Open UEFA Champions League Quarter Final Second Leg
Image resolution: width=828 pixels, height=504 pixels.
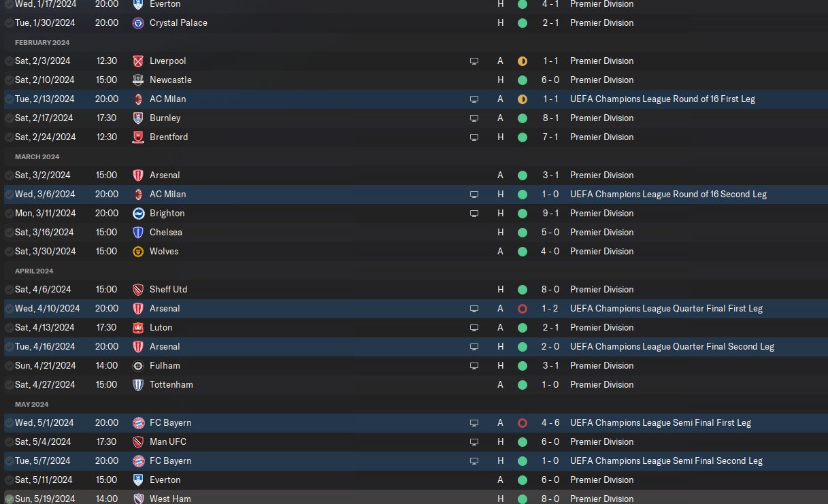coord(672,346)
